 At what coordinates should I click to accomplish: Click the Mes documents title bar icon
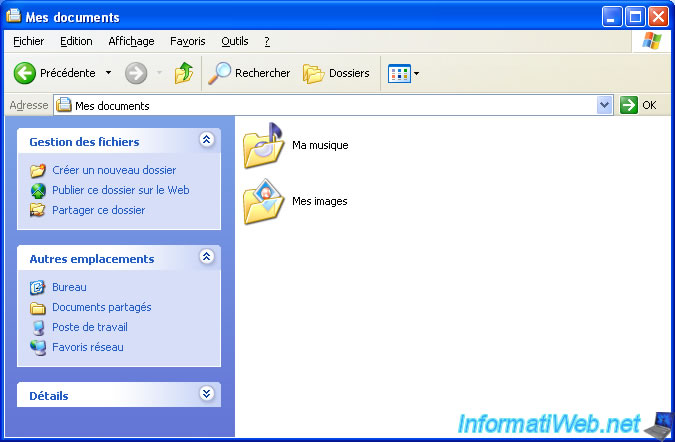pyautogui.click(x=13, y=16)
